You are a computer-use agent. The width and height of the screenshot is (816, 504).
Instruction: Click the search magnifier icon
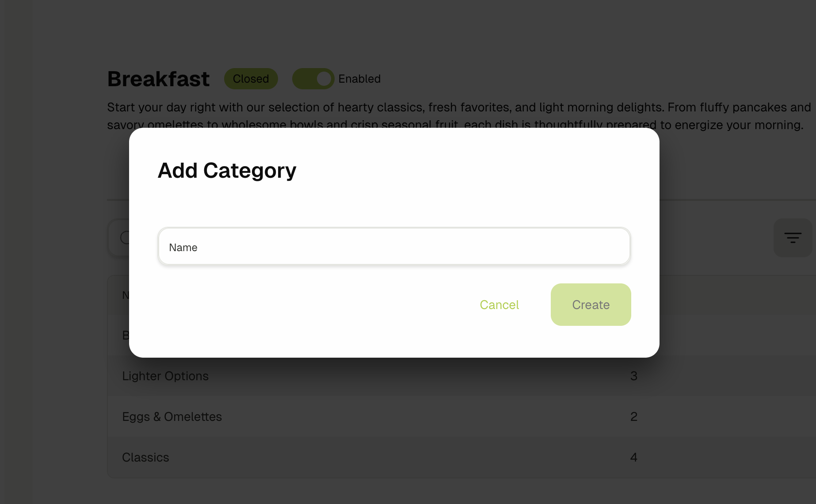126,238
